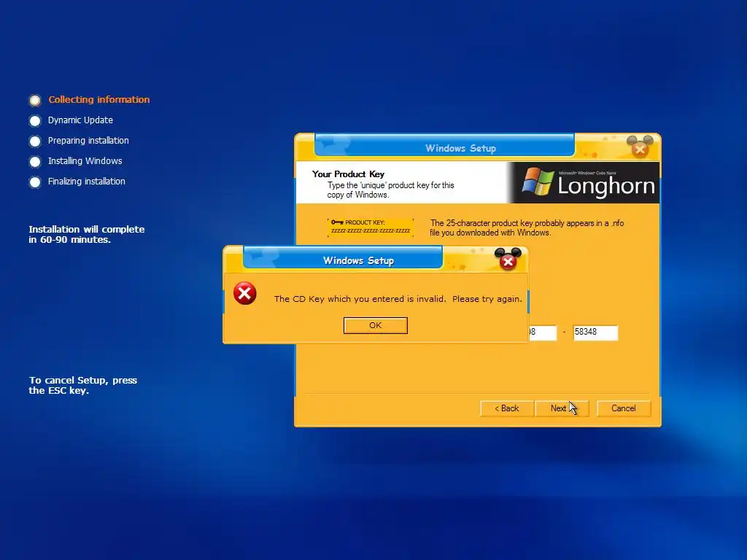Close the main Windows Setup window

tap(640, 149)
